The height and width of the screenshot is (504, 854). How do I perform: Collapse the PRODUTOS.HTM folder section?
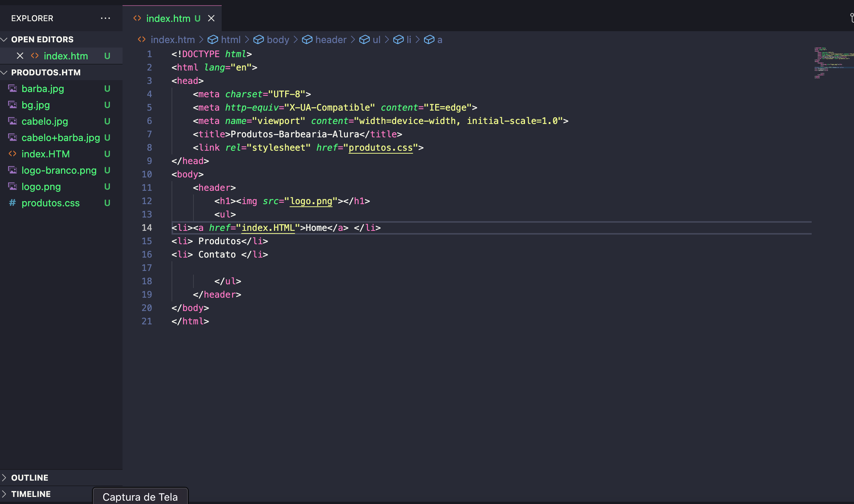(46, 72)
